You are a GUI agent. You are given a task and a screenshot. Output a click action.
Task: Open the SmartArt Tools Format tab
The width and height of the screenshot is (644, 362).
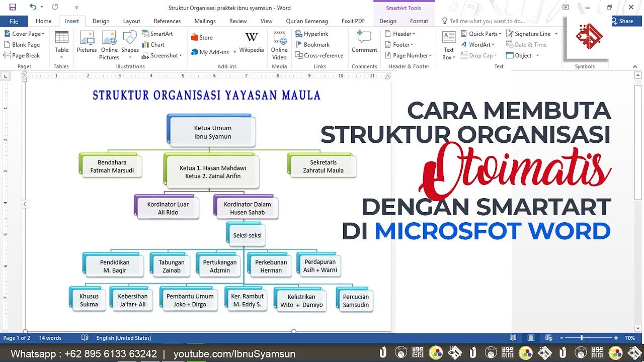pyautogui.click(x=419, y=21)
